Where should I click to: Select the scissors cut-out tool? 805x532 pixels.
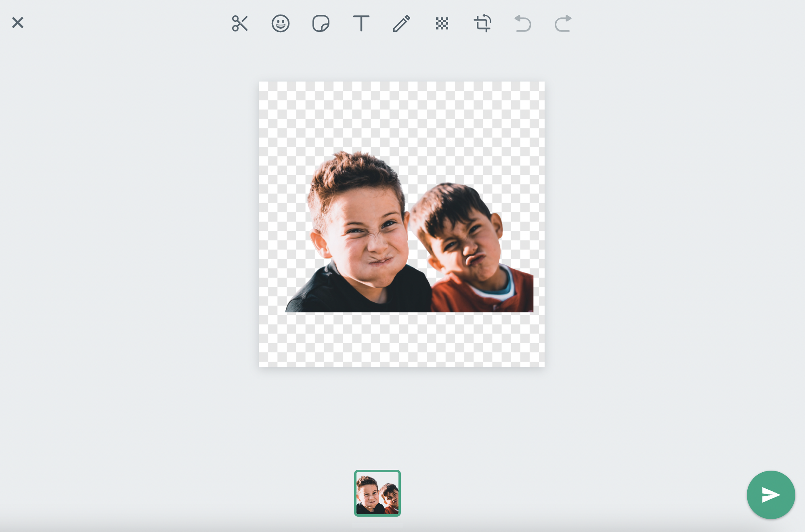point(240,23)
